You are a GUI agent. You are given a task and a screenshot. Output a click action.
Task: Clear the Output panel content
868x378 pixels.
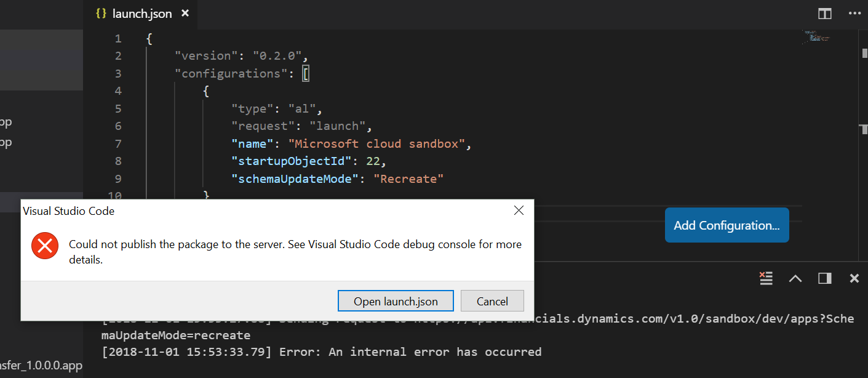(766, 278)
